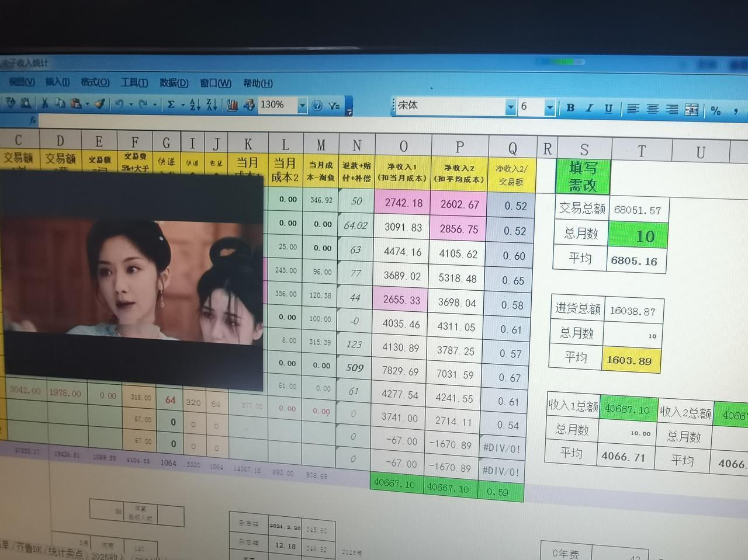
Task: Open the 格式(O) menu
Action: 95,82
